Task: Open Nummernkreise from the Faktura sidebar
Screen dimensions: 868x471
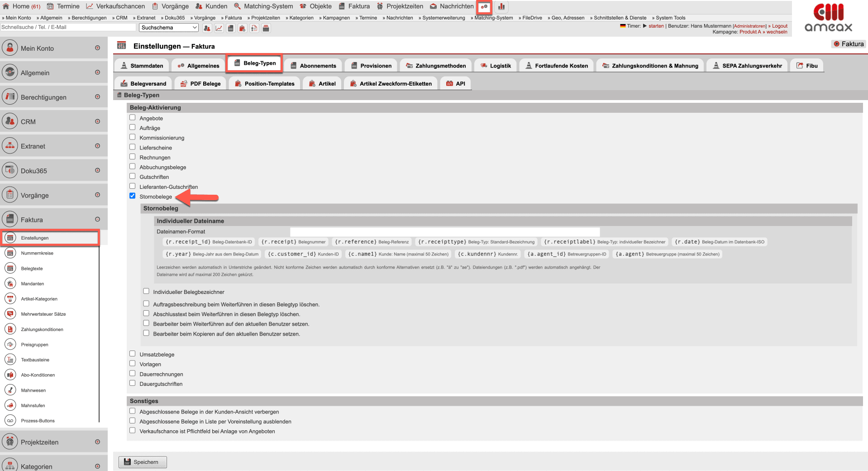Action: coord(37,253)
